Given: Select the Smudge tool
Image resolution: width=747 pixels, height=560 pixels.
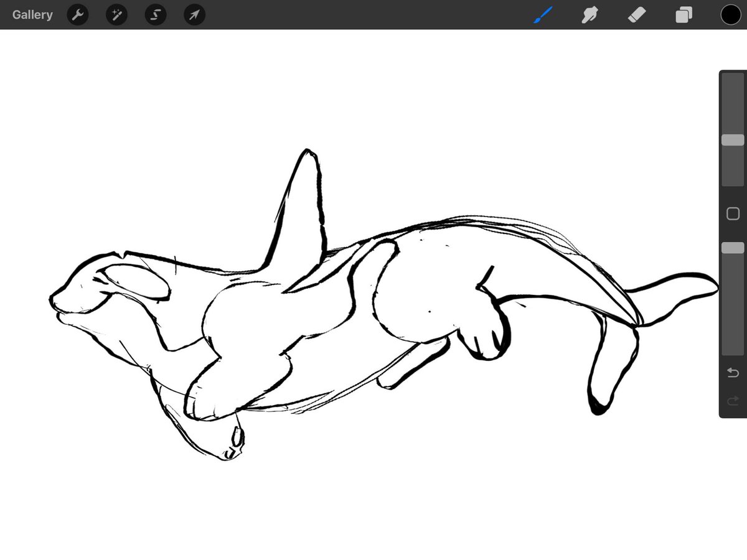Looking at the screenshot, I should (x=590, y=15).
